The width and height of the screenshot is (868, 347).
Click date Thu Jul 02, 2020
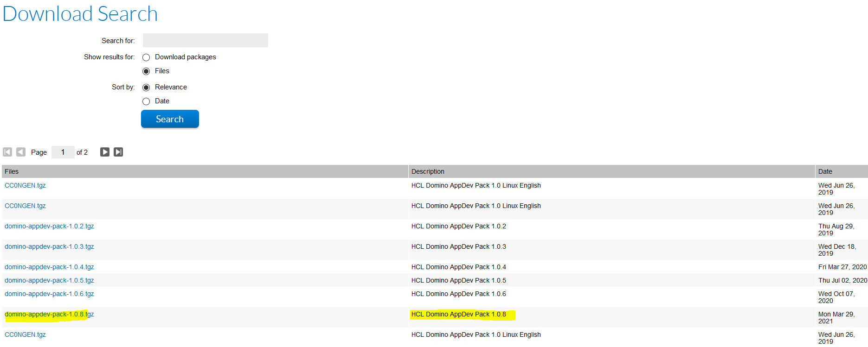(x=842, y=280)
